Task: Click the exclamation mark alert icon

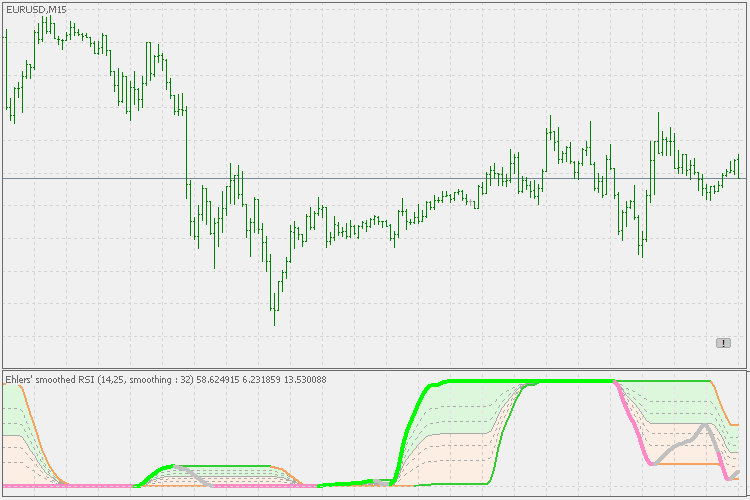Action: [x=723, y=343]
